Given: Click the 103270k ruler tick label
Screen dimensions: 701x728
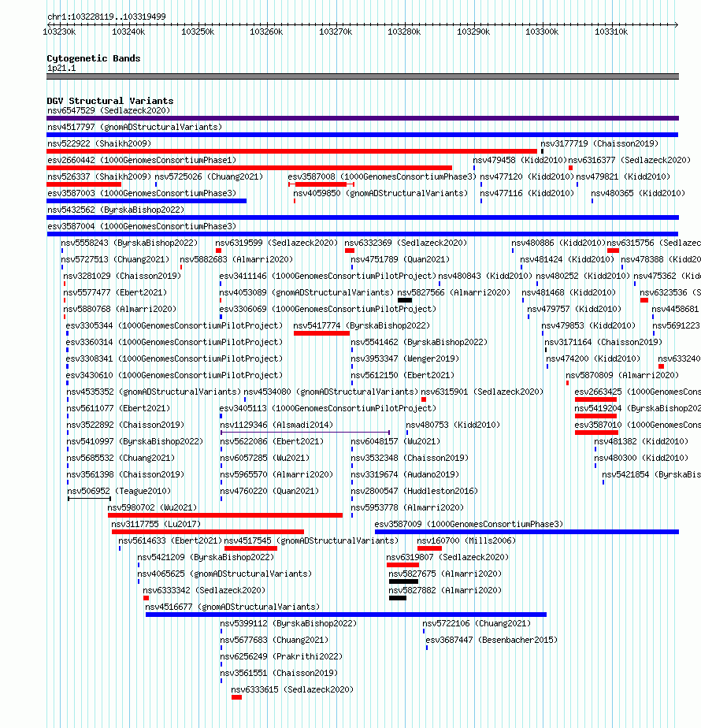Looking at the screenshot, I should 336,32.
